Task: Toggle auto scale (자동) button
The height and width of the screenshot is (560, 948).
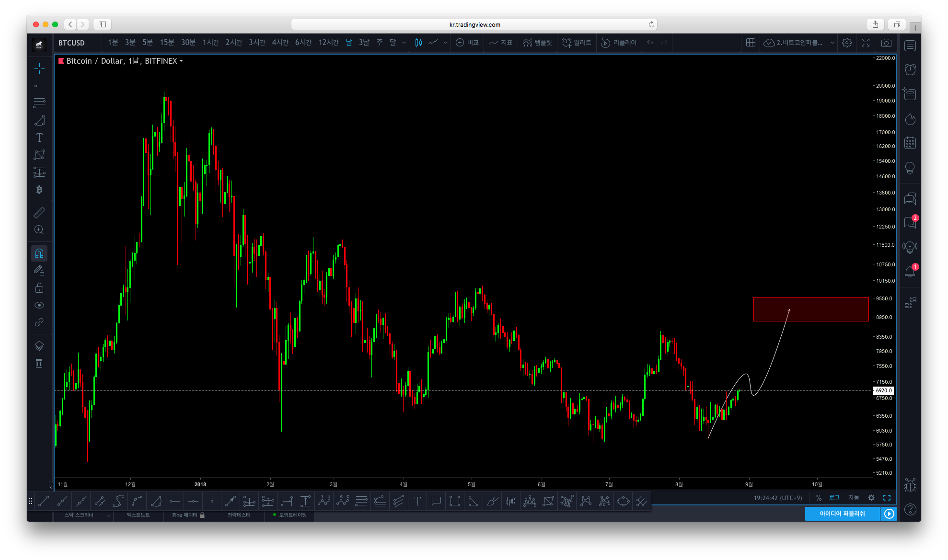Action: coord(854,498)
